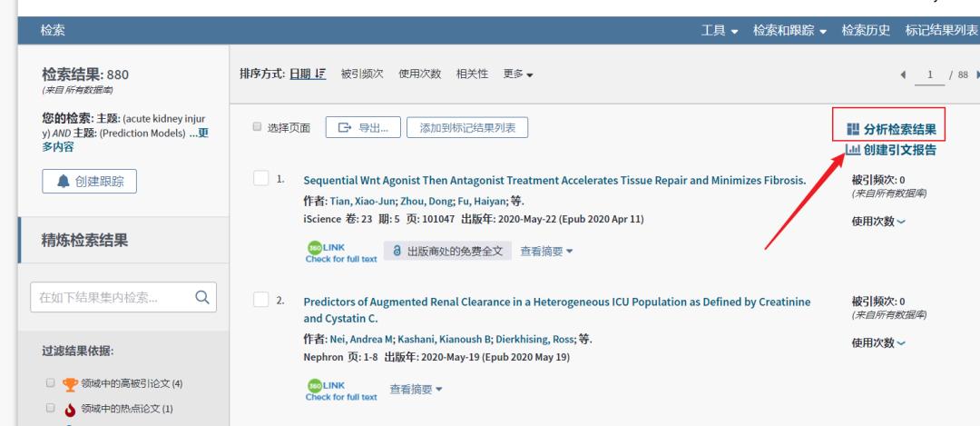This screenshot has width=980, height=426.
Task: Click author Nei, Andrea M
Action: (360, 339)
